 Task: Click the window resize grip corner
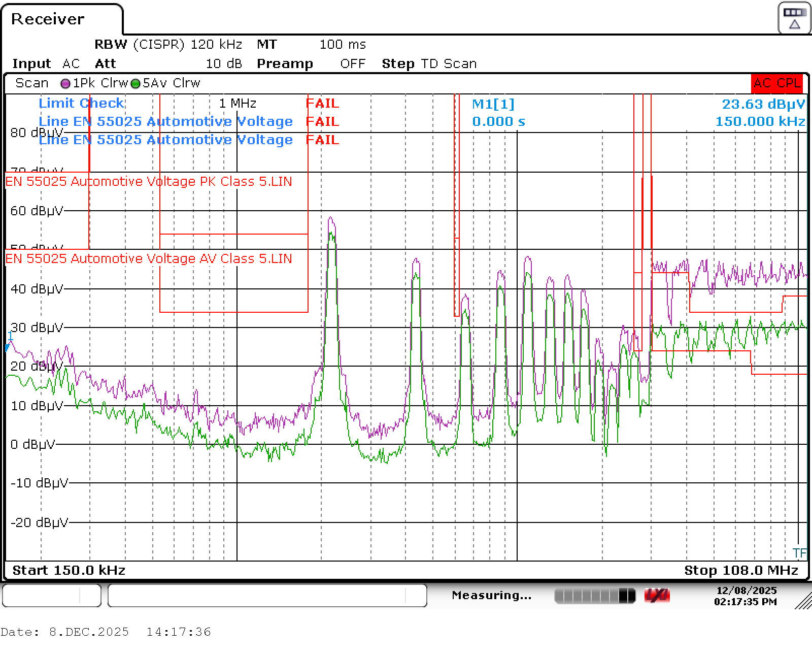(x=803, y=601)
